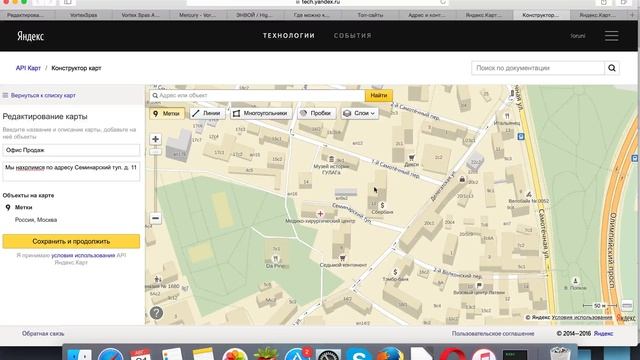Switch to the Где можно к... browser tab
This screenshot has width=640, height=360.
click(312, 15)
